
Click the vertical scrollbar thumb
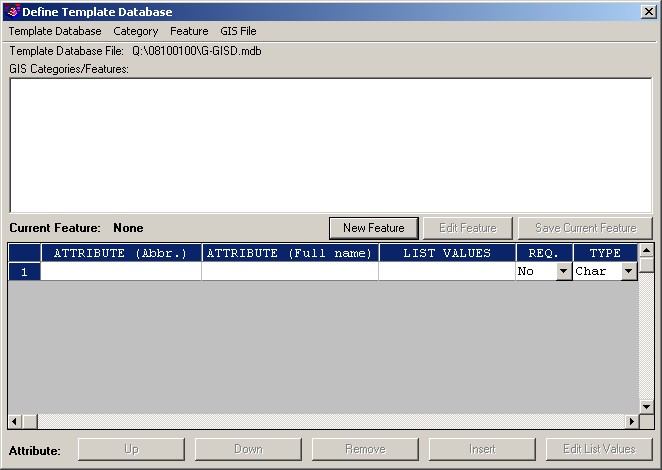tap(646, 265)
